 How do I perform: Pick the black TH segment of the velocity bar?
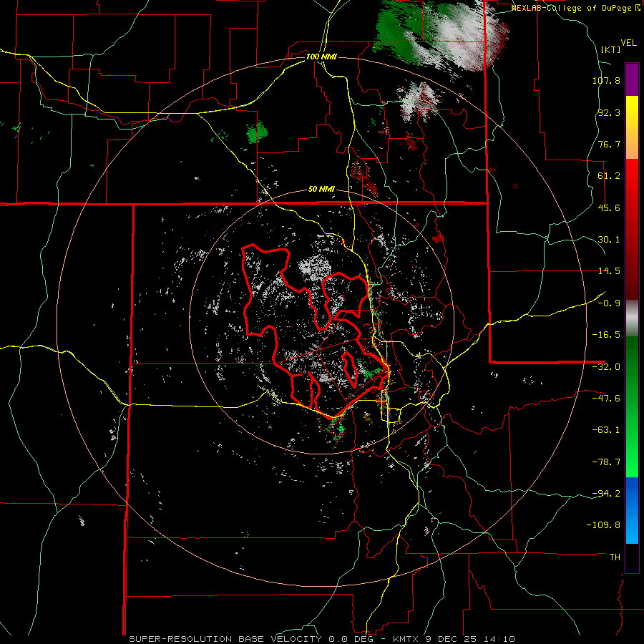click(x=632, y=558)
